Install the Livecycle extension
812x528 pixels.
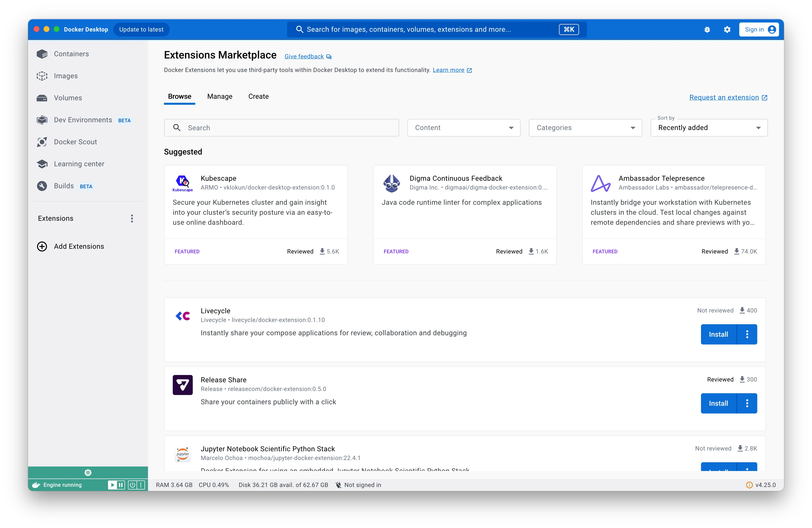pyautogui.click(x=718, y=334)
